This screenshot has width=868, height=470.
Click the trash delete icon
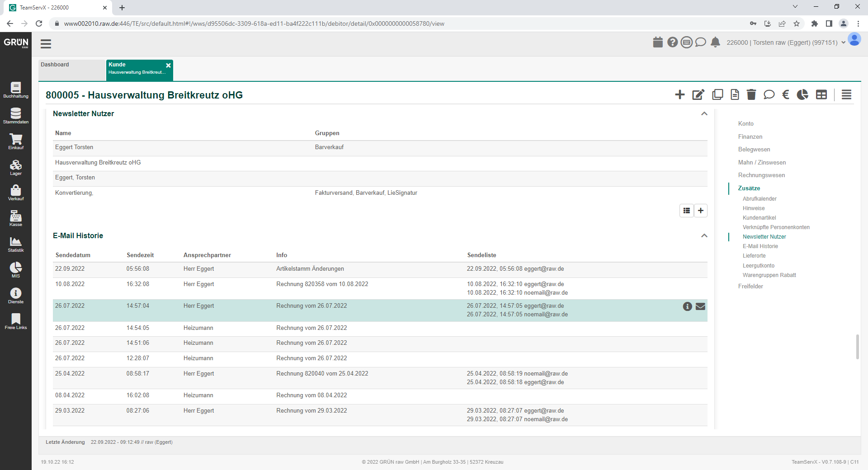click(x=751, y=94)
